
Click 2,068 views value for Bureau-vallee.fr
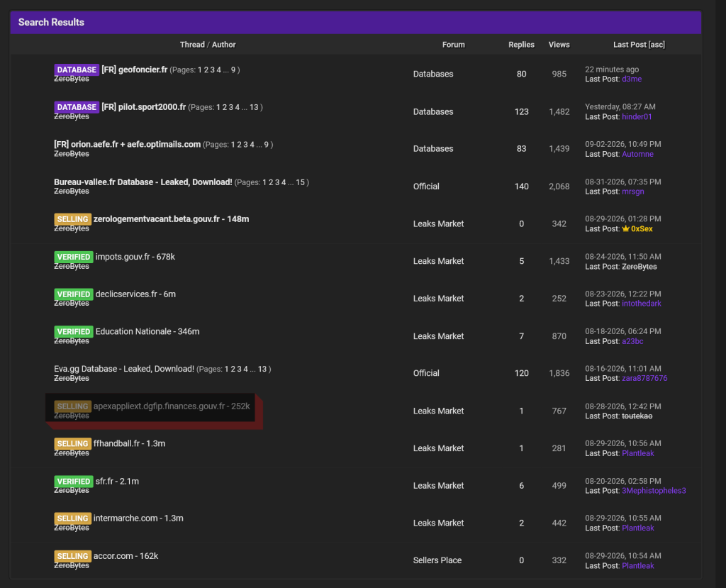click(559, 187)
